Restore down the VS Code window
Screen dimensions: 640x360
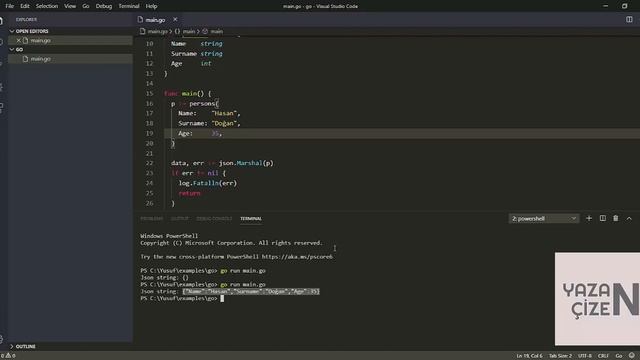[x=624, y=6]
